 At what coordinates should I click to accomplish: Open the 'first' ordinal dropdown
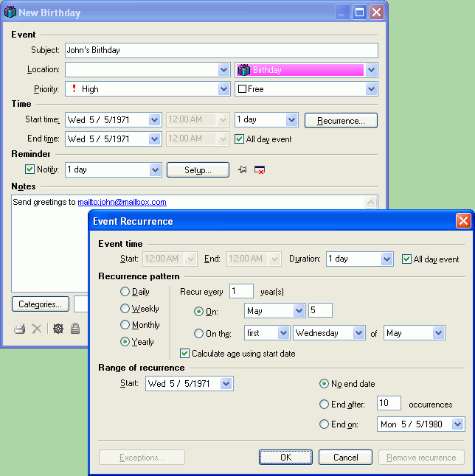283,333
